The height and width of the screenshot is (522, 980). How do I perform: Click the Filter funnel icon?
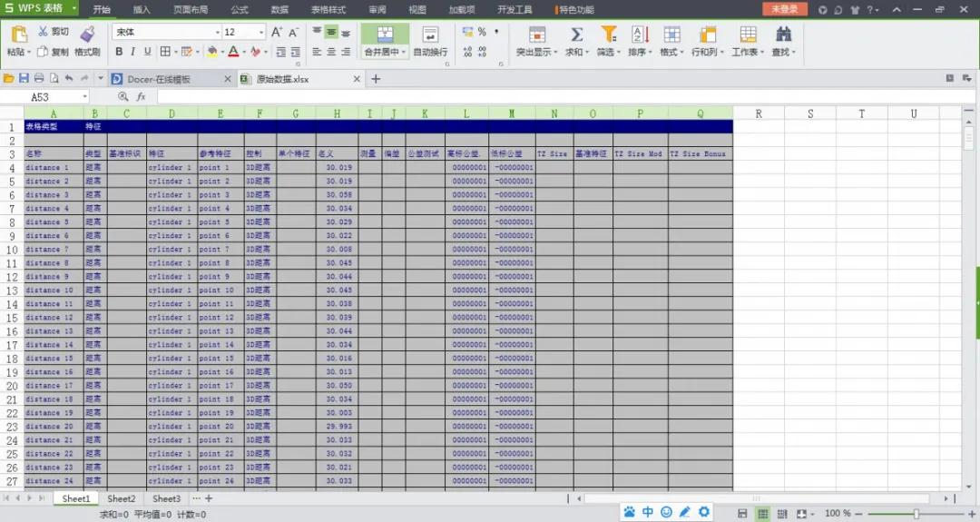[x=608, y=34]
